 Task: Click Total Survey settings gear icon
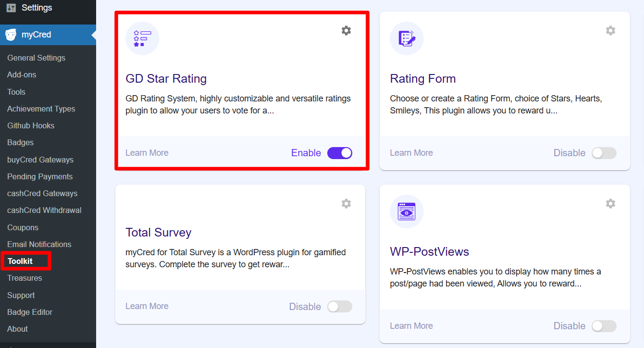coord(346,204)
